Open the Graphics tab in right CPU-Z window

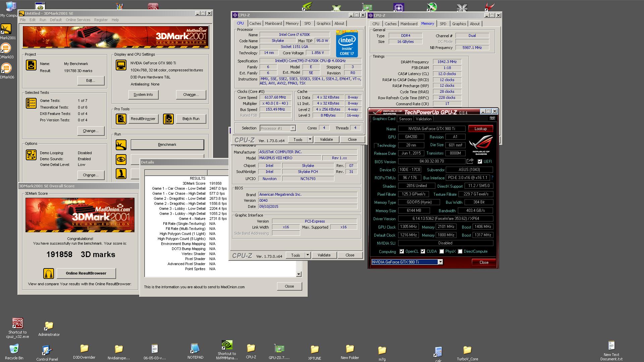459,24
